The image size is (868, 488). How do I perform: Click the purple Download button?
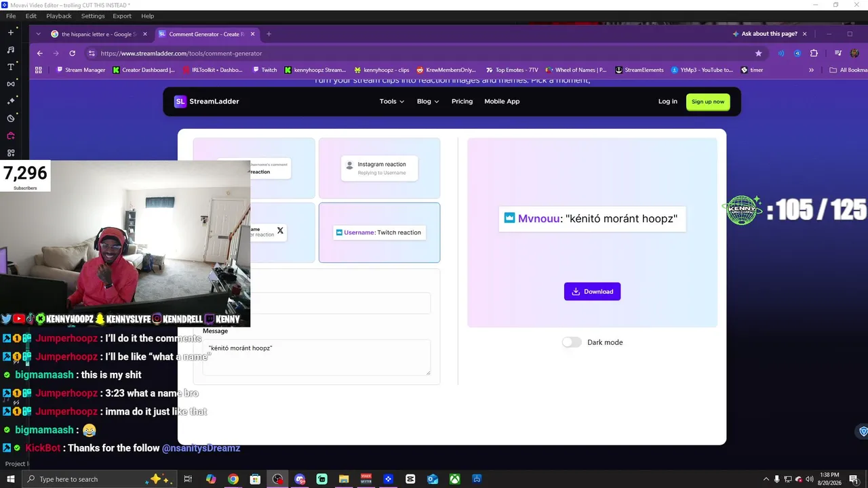click(592, 291)
